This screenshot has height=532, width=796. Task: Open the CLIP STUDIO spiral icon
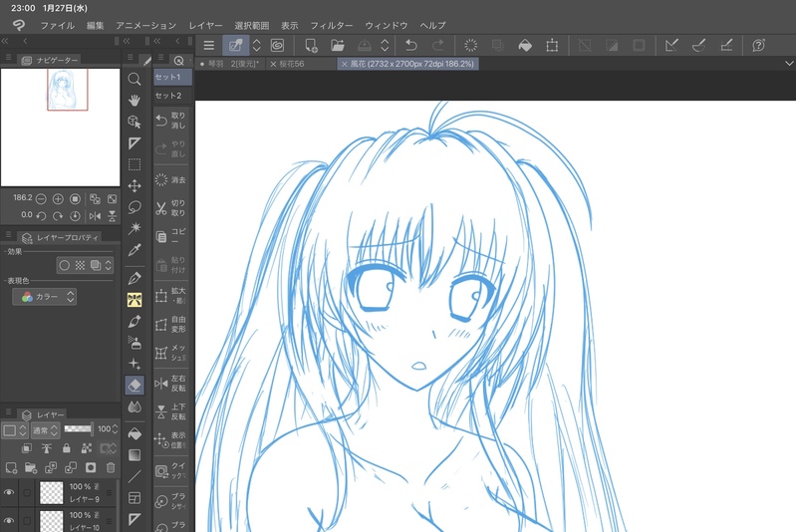point(277,45)
